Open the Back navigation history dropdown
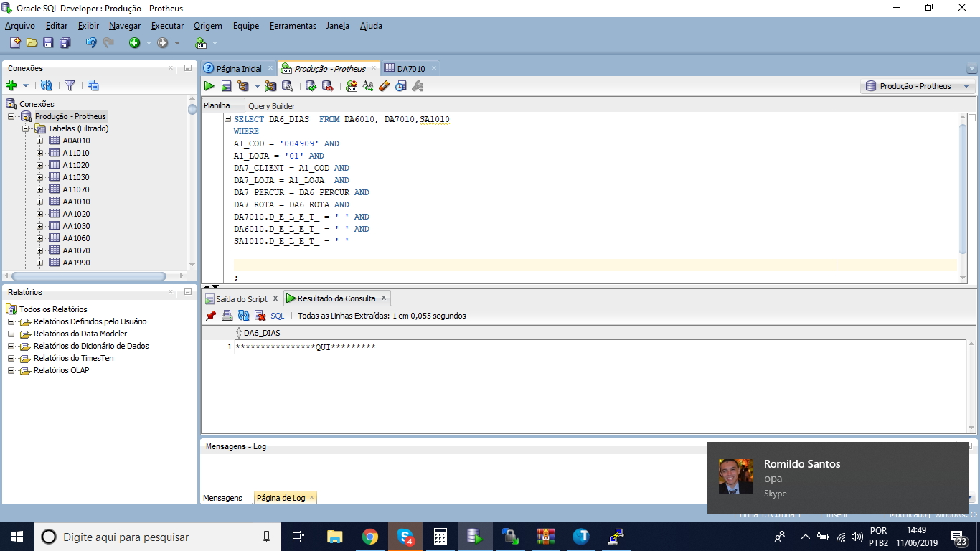 [x=149, y=43]
